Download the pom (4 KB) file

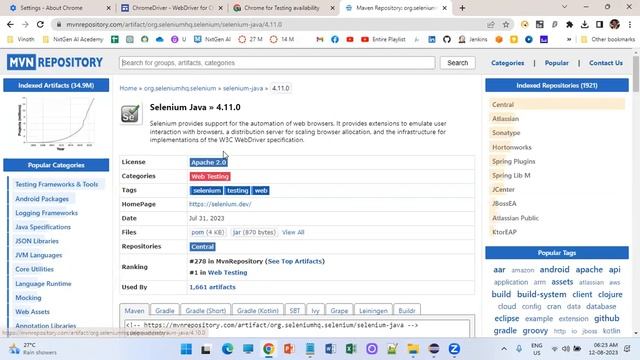pyautogui.click(x=207, y=232)
